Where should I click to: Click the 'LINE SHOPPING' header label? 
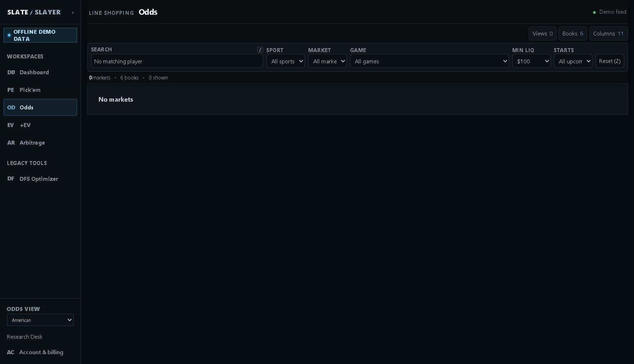pos(112,13)
